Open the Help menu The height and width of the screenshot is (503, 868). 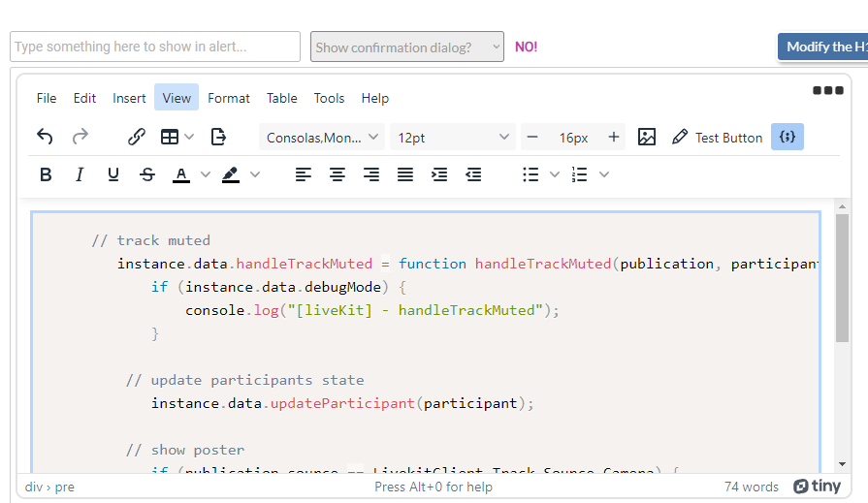pos(374,98)
